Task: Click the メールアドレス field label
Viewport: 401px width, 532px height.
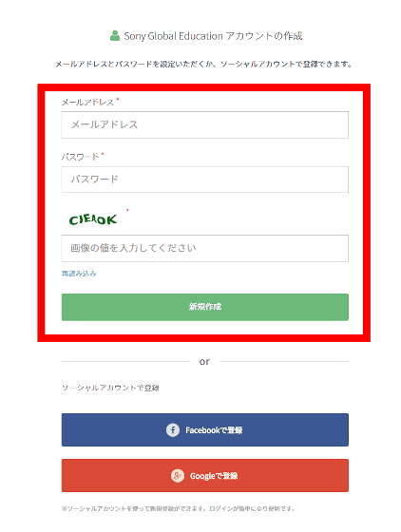Action: tap(87, 103)
